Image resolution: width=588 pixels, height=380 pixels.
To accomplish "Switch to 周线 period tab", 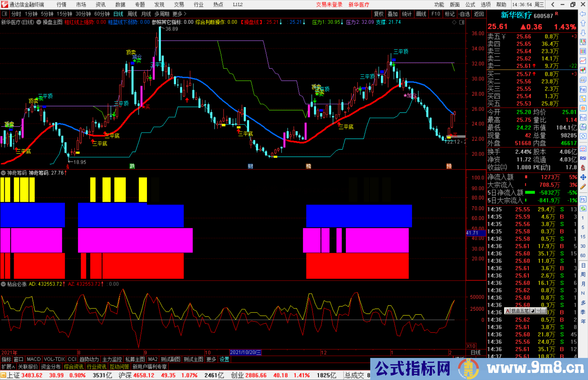I will tap(132, 14).
